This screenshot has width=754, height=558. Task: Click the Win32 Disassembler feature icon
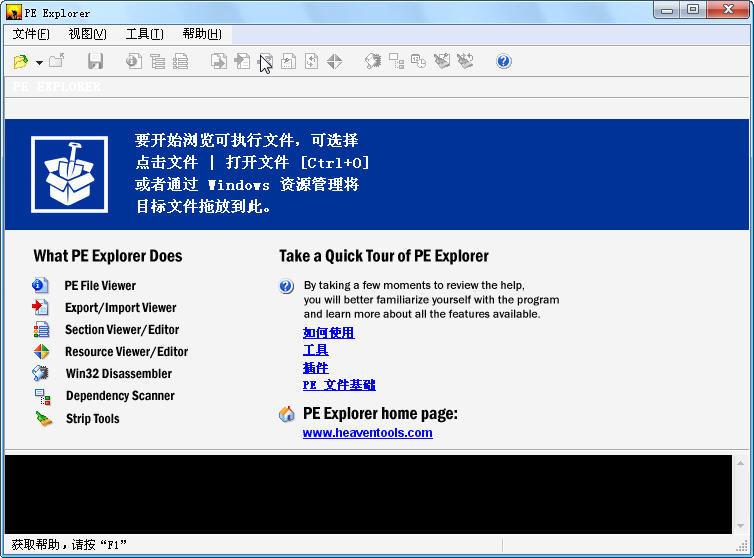[x=41, y=373]
